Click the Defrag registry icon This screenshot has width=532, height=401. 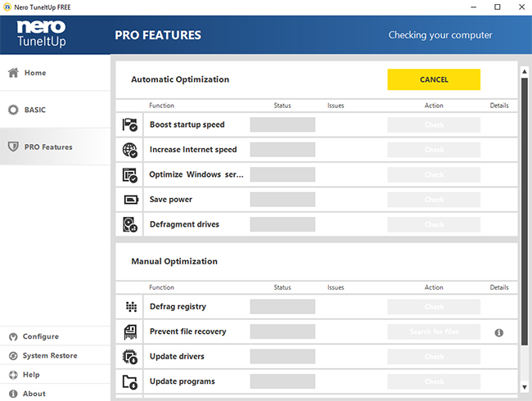(x=130, y=307)
